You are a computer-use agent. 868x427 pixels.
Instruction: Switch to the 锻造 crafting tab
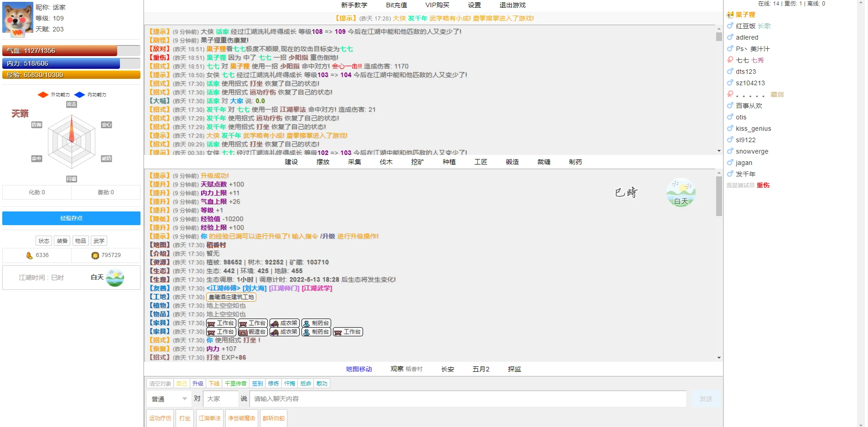tap(512, 162)
